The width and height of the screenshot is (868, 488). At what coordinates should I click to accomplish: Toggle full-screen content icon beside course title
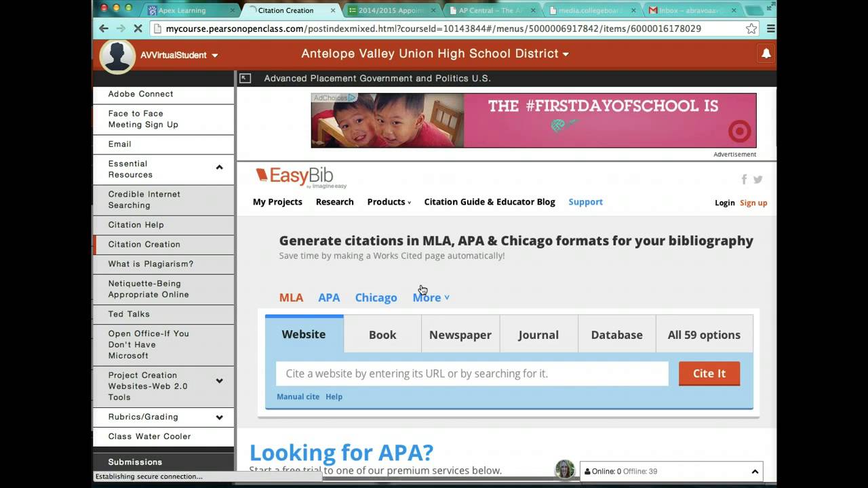pos(245,79)
